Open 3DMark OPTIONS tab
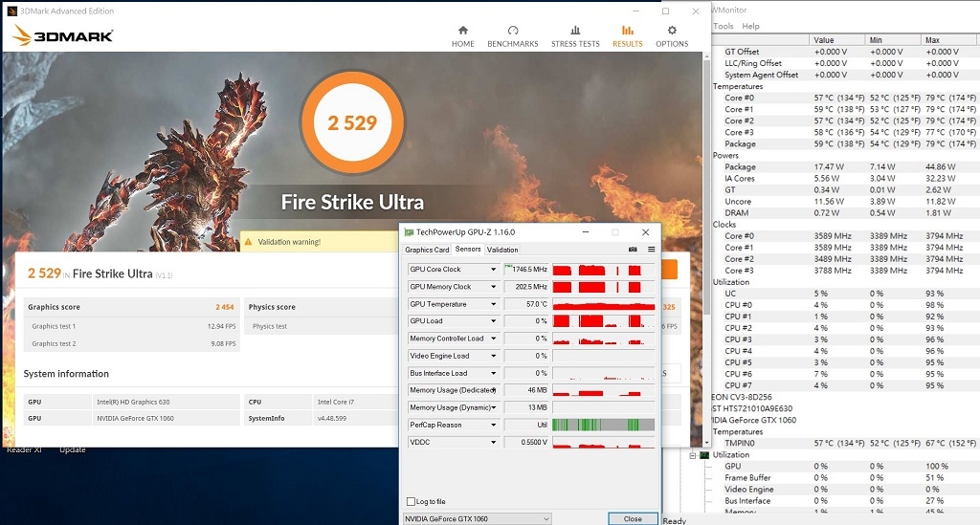Image resolution: width=980 pixels, height=525 pixels. 672,37
